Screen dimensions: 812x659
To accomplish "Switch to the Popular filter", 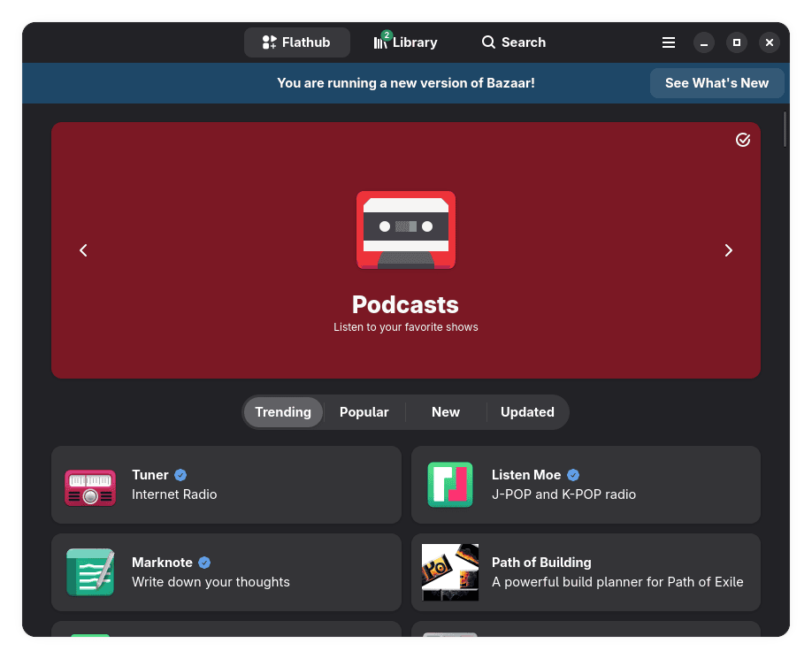I will [x=364, y=412].
